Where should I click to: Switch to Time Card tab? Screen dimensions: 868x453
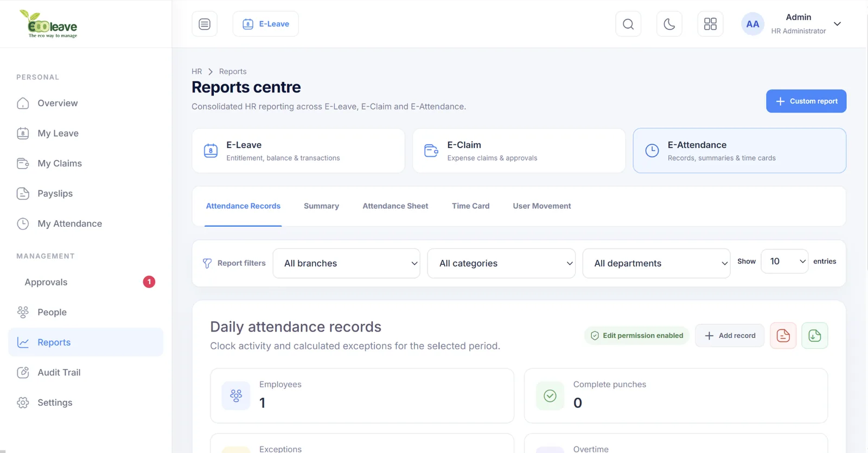point(470,206)
